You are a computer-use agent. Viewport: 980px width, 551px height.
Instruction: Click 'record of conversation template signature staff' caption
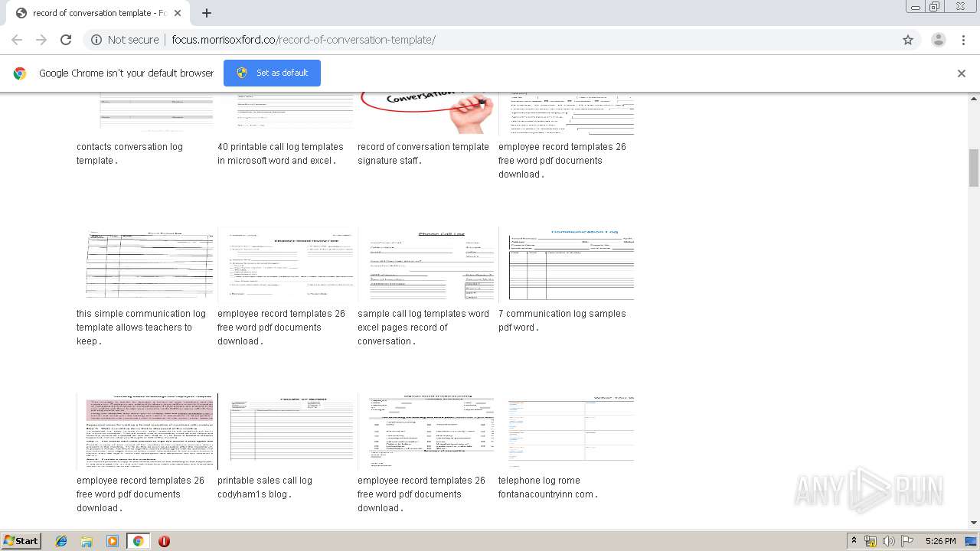coord(423,154)
